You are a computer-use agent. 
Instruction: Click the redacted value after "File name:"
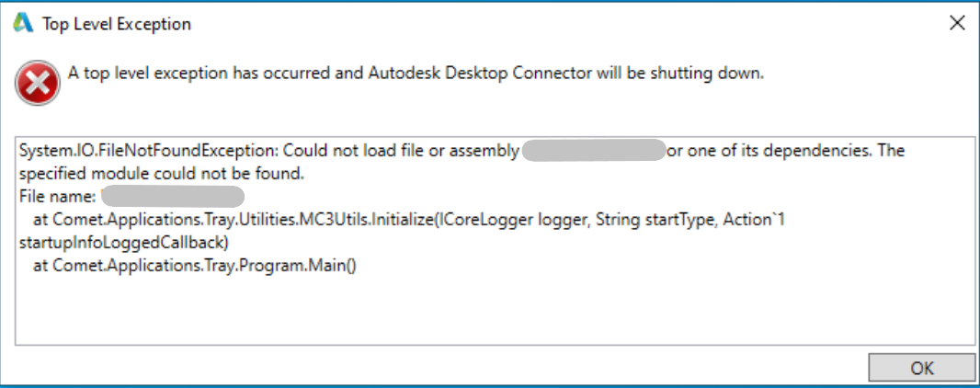coord(172,196)
